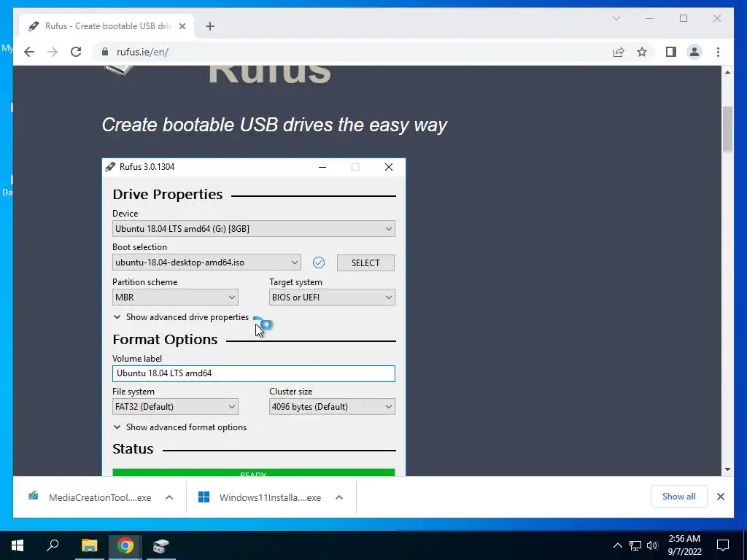The height and width of the screenshot is (560, 747).
Task: Open the Chrome three-dot menu
Action: click(x=718, y=52)
